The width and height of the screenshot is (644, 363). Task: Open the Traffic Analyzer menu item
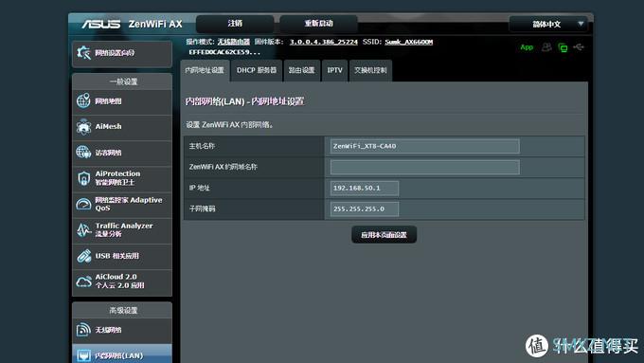click(x=122, y=229)
